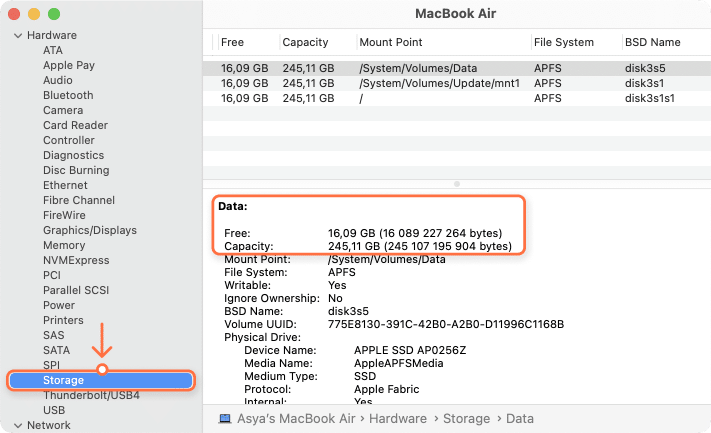Image resolution: width=711 pixels, height=433 pixels.
Task: Minimize the window with yellow button
Action: click(x=34, y=14)
